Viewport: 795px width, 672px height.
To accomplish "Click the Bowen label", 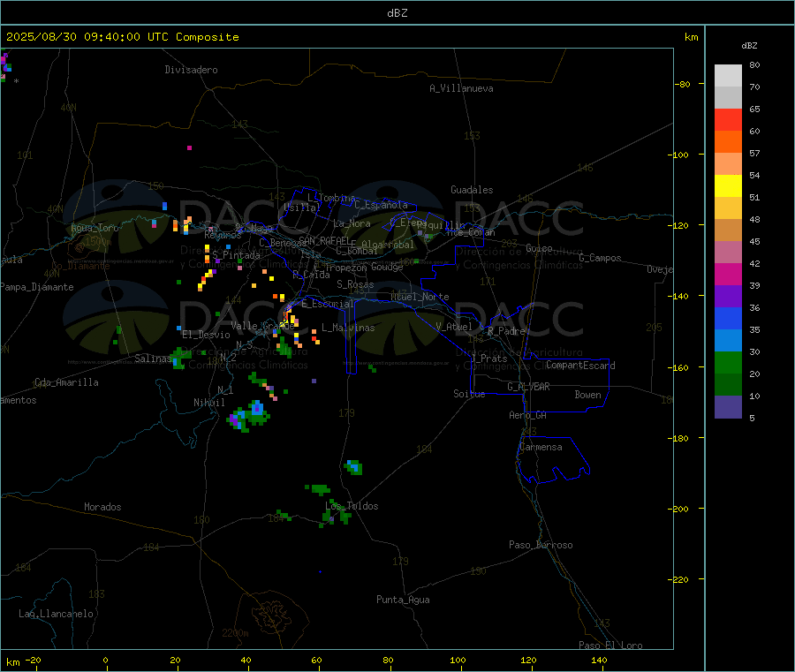I will point(587,395).
